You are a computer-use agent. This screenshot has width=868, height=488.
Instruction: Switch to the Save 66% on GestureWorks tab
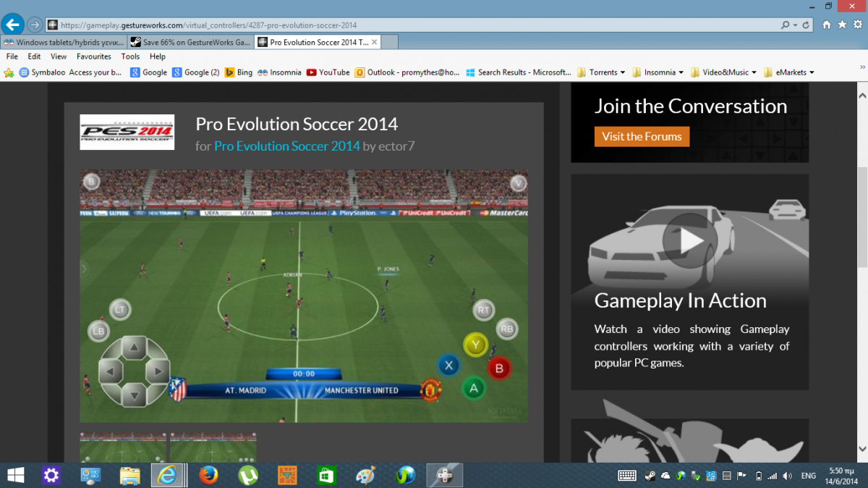pyautogui.click(x=191, y=42)
